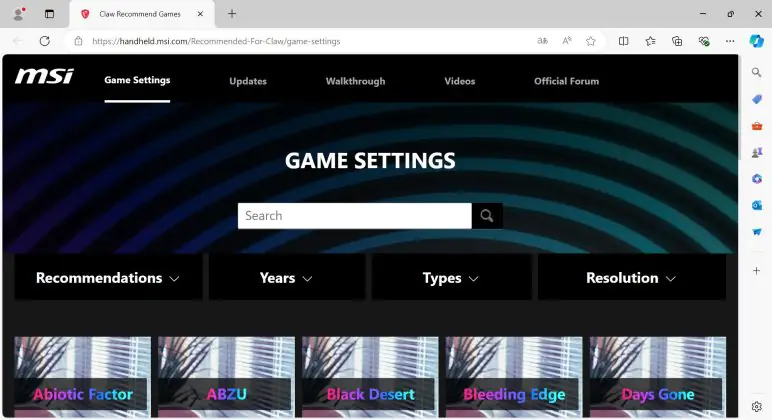Expand the Years filter dropdown

287,278
